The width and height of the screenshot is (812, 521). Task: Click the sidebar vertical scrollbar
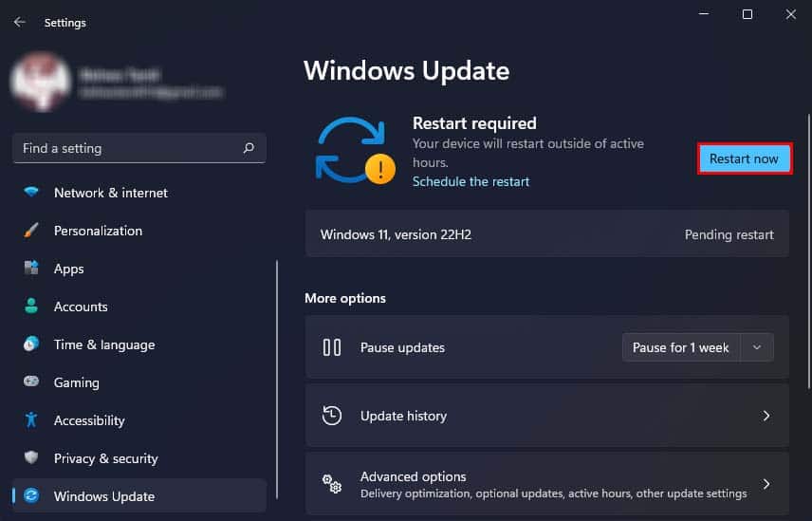[277, 379]
